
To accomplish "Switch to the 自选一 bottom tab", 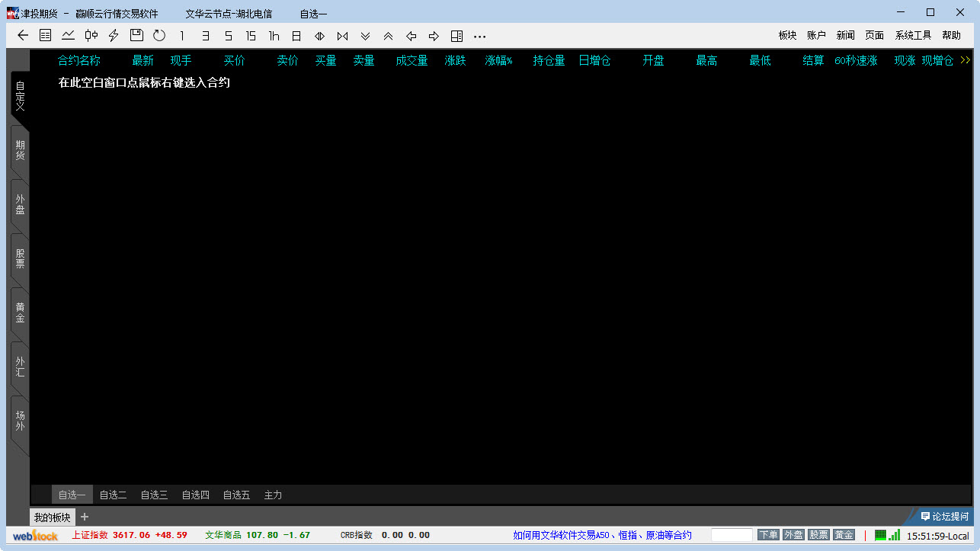I will click(72, 495).
